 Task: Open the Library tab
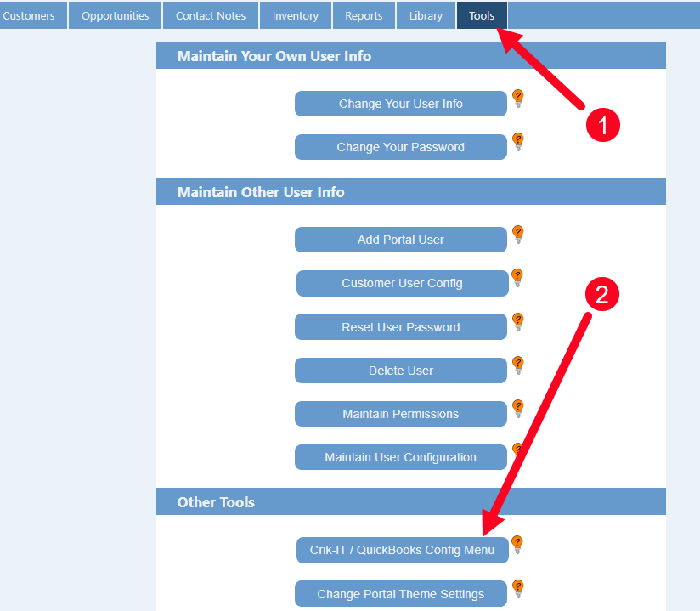coord(426,15)
